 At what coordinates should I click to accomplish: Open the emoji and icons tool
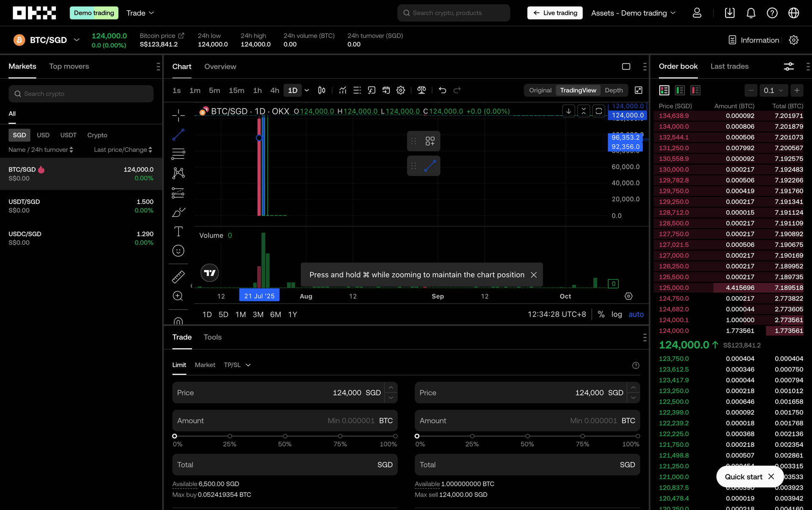(x=178, y=251)
